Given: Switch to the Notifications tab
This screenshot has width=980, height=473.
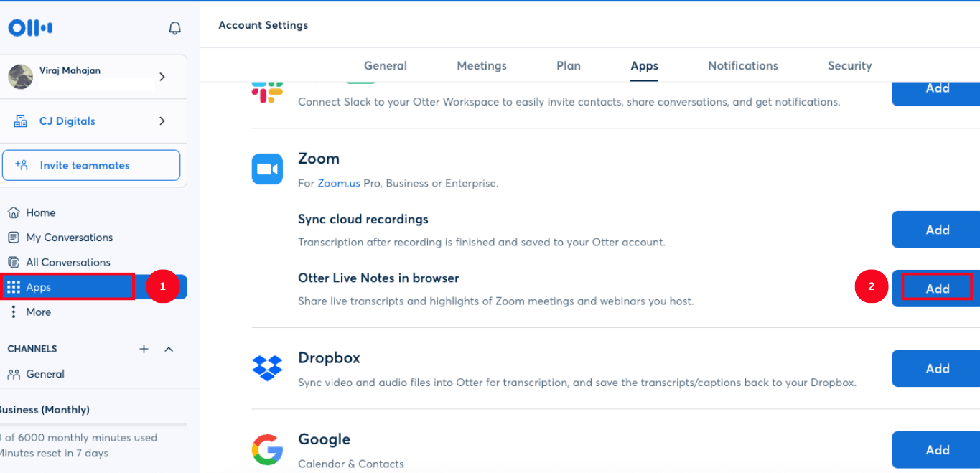Looking at the screenshot, I should click(x=743, y=65).
